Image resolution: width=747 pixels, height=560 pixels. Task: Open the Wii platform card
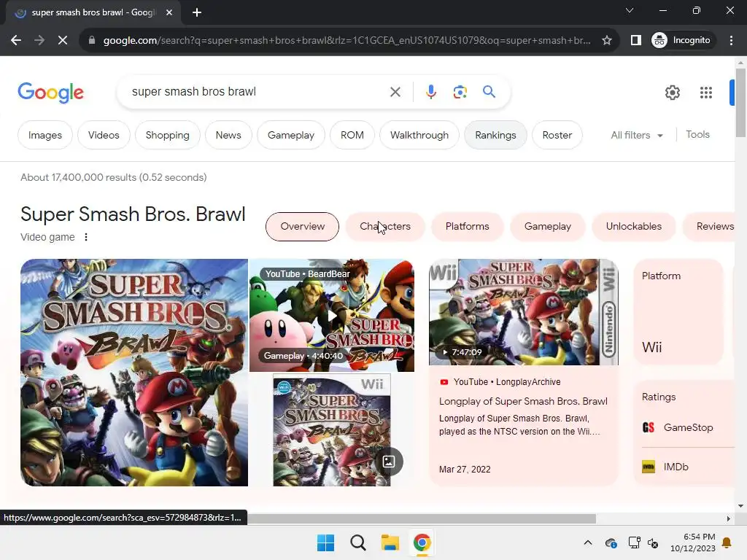pyautogui.click(x=678, y=312)
